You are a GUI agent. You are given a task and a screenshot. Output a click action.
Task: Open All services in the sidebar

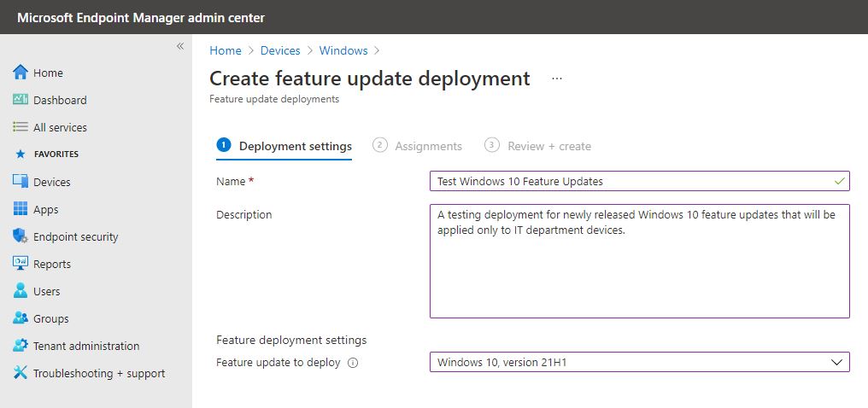60,127
